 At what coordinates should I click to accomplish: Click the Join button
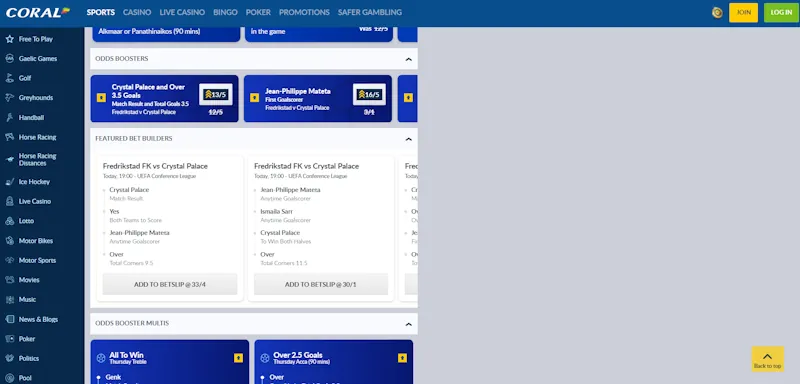tap(743, 13)
